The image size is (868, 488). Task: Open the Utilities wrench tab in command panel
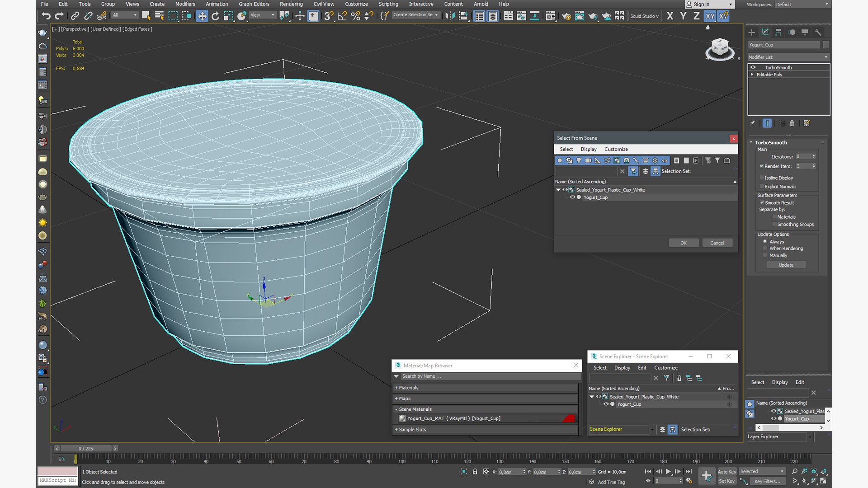[x=818, y=32]
